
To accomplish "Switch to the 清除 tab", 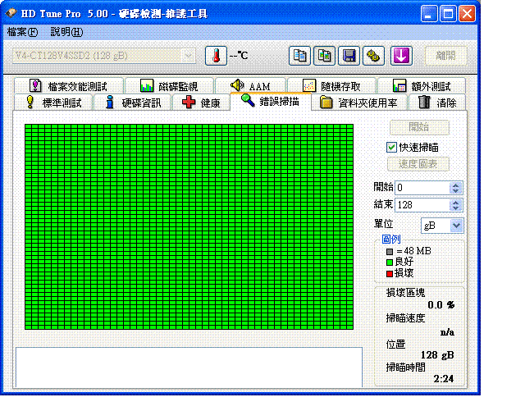I will click(x=437, y=103).
